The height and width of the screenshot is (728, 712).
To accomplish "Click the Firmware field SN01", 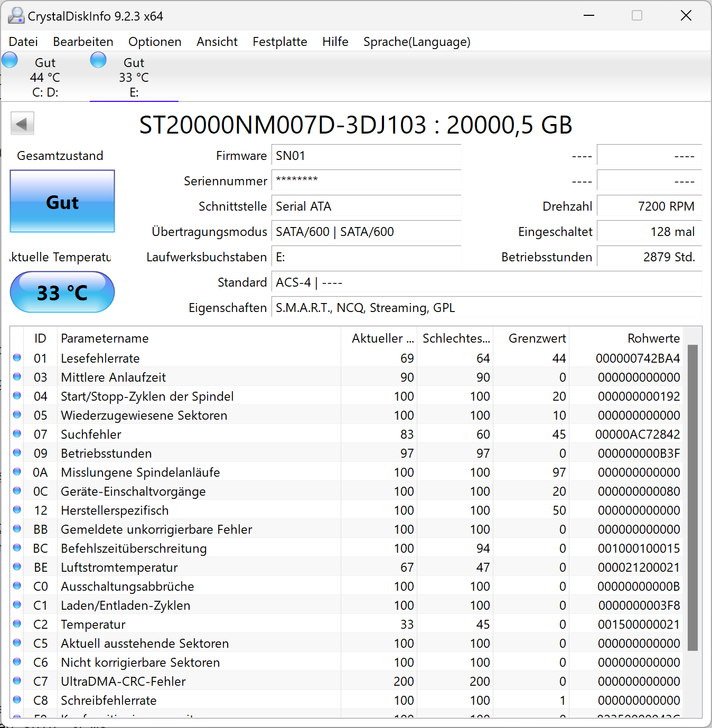I will [367, 156].
